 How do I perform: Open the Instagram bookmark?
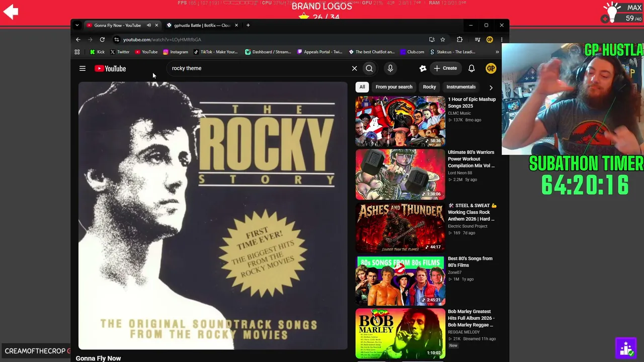[176, 52]
